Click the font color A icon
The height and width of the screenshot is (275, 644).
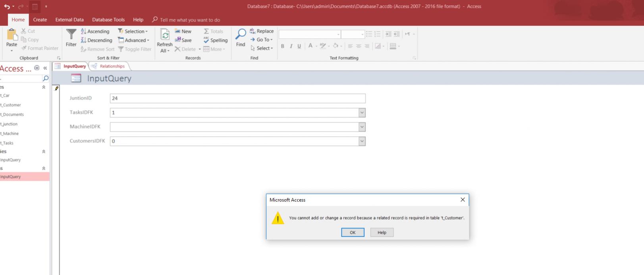[310, 46]
